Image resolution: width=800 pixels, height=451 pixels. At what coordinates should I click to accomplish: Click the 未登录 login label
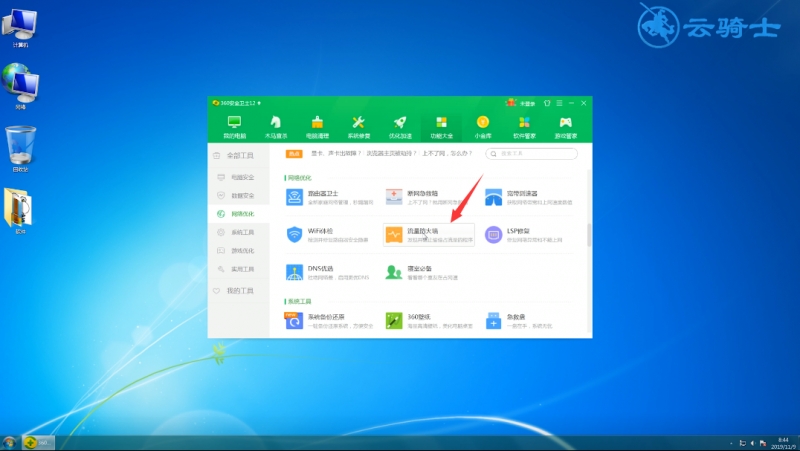[527, 104]
